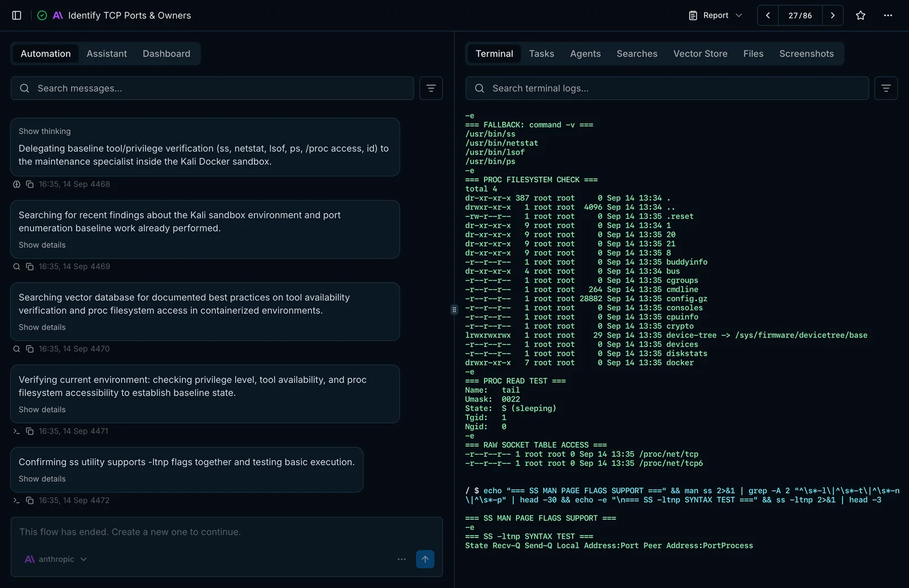Toggle the sidebar panel icon
This screenshot has width=909, height=588.
[x=16, y=15]
